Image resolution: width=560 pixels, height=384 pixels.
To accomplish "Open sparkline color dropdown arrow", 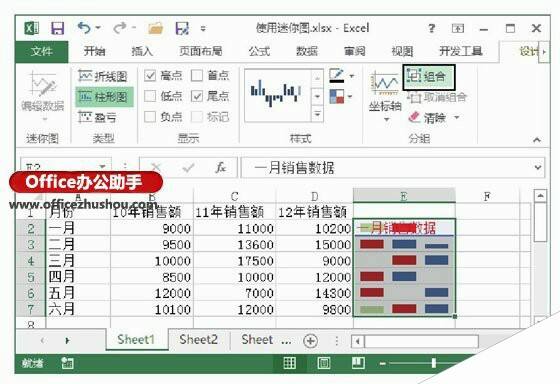I will pos(352,75).
